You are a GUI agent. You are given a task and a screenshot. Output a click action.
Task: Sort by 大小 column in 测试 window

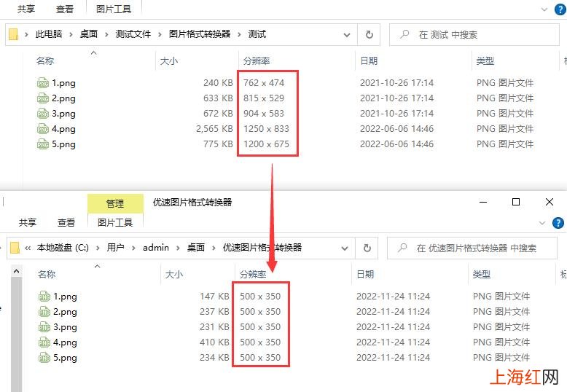point(169,60)
